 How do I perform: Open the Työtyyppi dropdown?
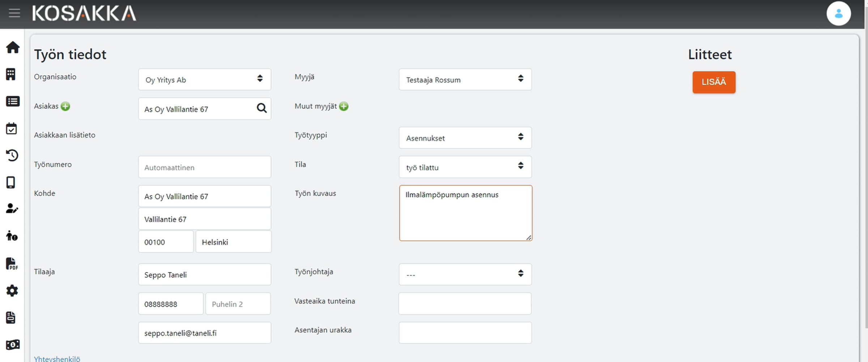(465, 138)
